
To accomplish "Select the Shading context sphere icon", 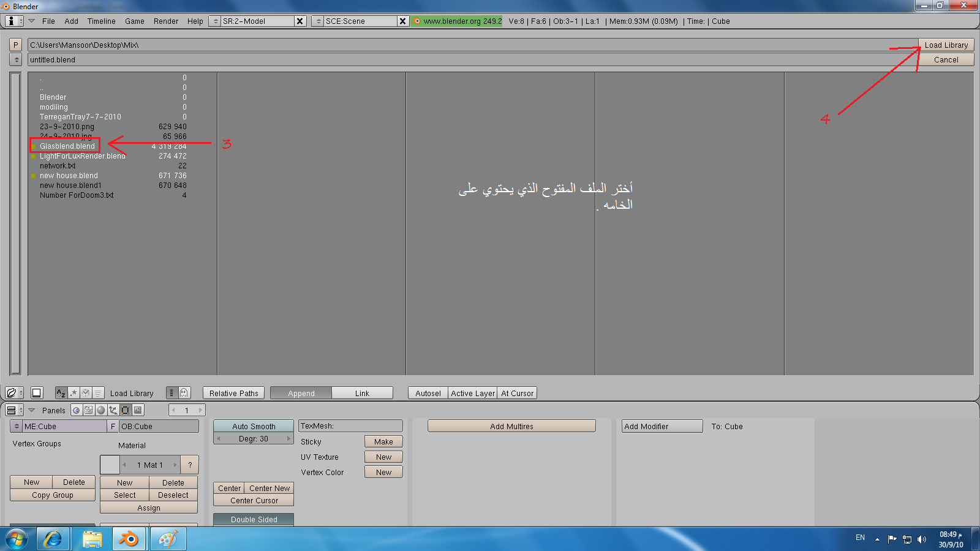I will 101,410.
